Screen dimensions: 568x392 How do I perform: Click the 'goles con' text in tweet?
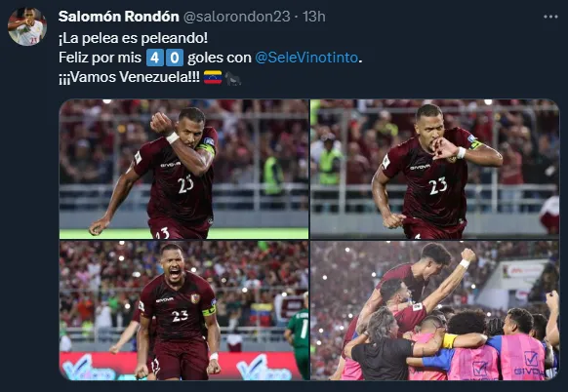pos(220,58)
